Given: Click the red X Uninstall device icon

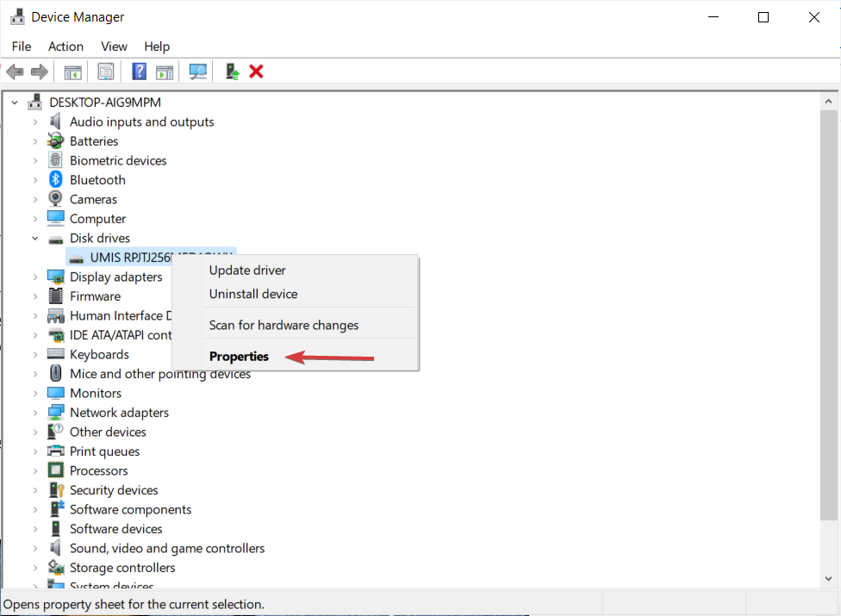Looking at the screenshot, I should [x=257, y=72].
